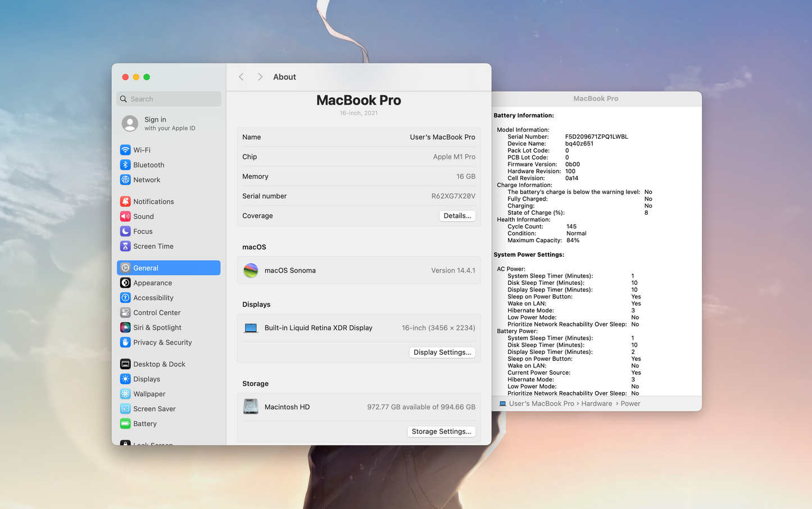Screen dimensions: 812x509
Task: Click battery serial F5D209671ZPQ1LWBL
Action: point(597,137)
